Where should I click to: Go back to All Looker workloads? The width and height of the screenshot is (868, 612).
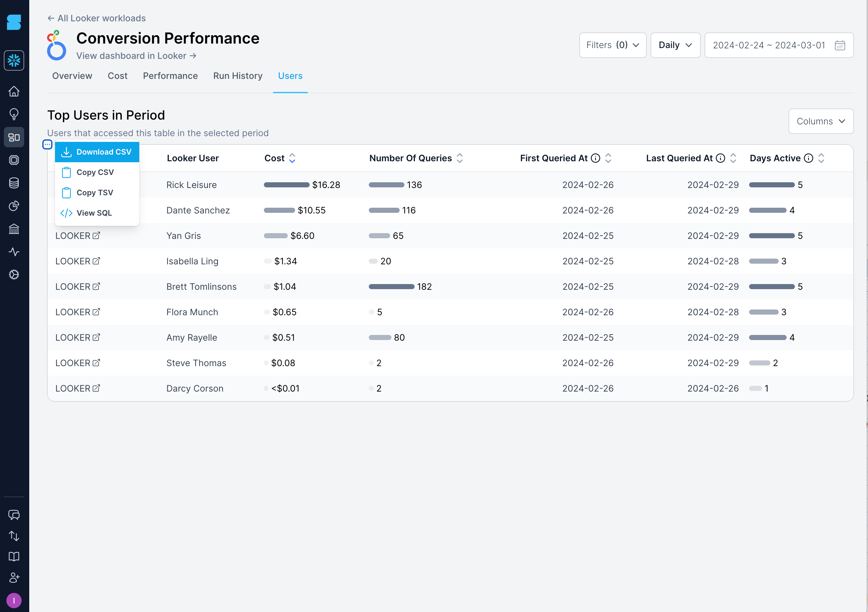point(96,18)
